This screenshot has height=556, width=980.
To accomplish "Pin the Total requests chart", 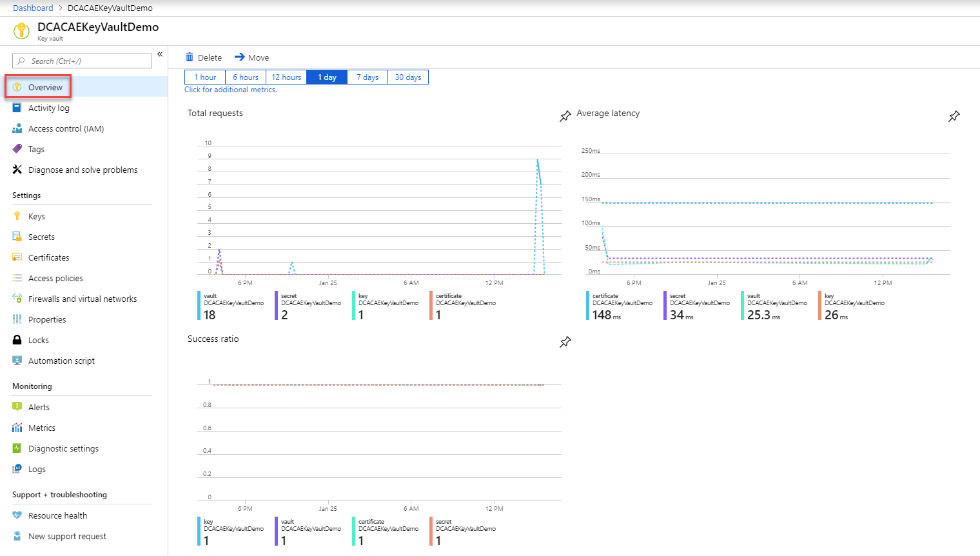I will (x=565, y=116).
